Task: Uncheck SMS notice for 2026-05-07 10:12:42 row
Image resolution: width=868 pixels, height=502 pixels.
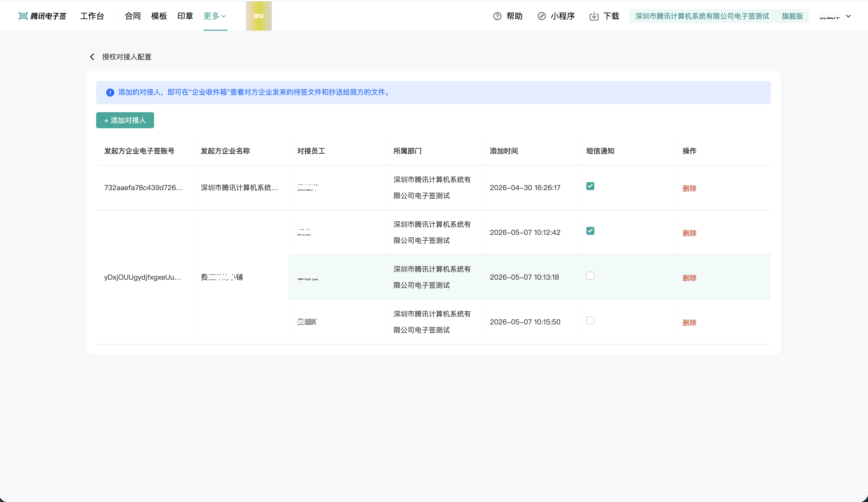Action: 590,231
